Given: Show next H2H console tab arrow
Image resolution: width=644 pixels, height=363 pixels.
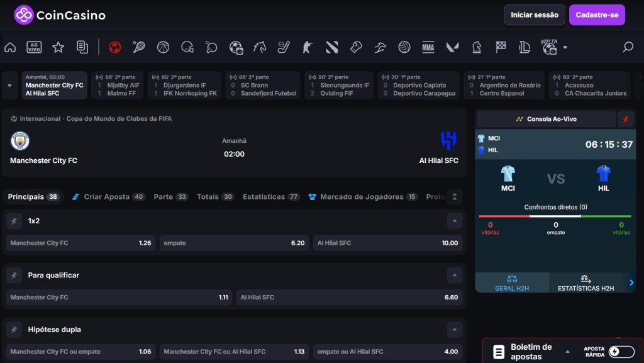Looking at the screenshot, I should tap(631, 282).
